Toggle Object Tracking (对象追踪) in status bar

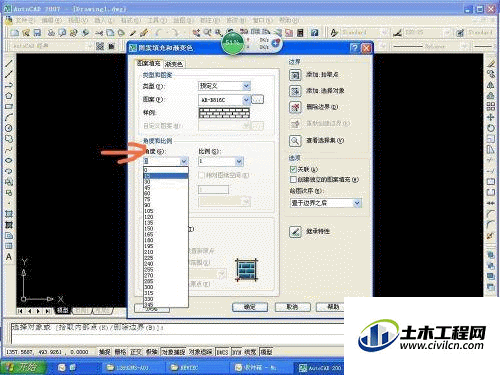pyautogui.click(x=200, y=352)
